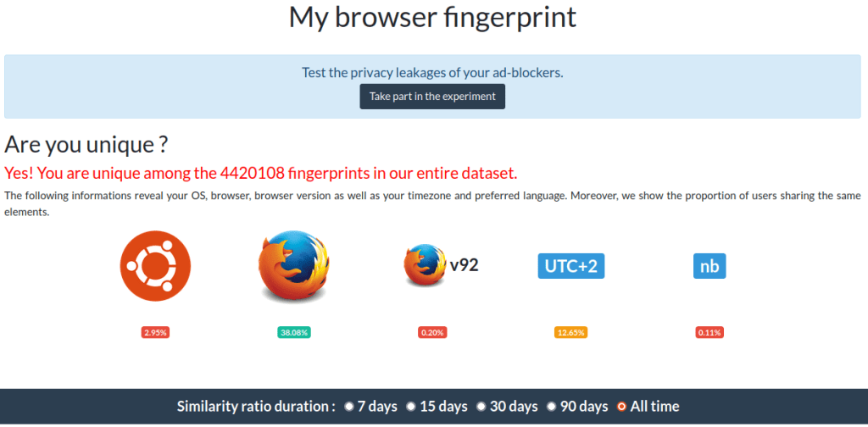
Task: Switch similarity ratio to 90 days
Action: pos(552,407)
